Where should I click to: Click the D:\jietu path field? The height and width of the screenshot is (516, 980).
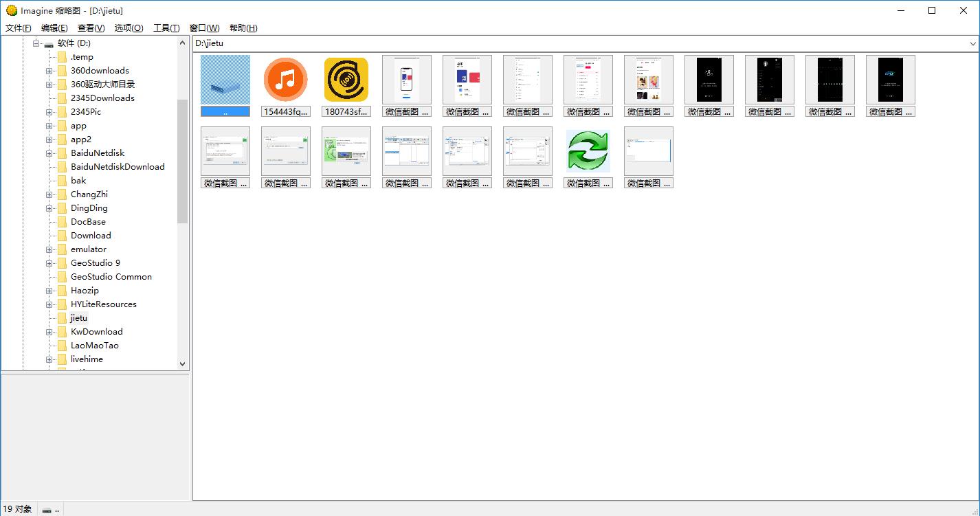(580, 43)
